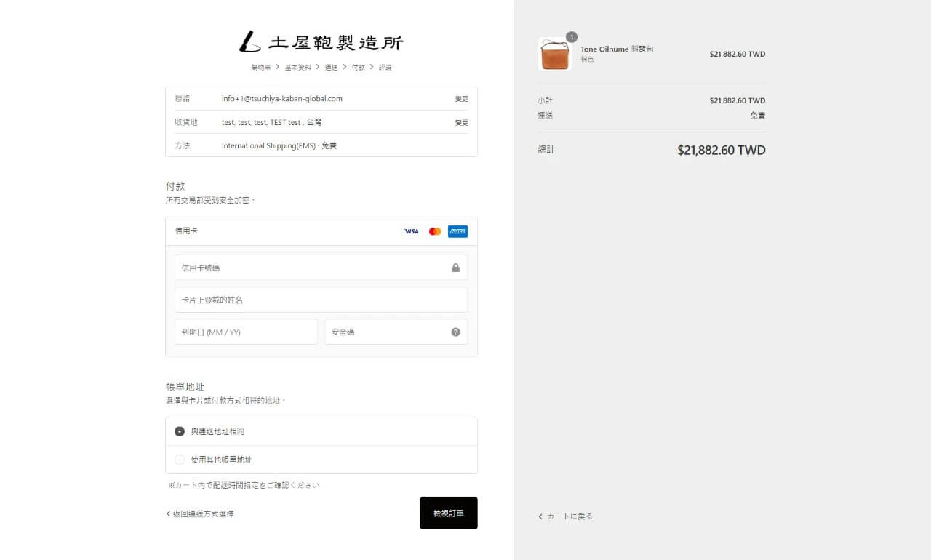Return via 返回運送方式選擇 link
Screen dimensions: 931x560
(200, 513)
